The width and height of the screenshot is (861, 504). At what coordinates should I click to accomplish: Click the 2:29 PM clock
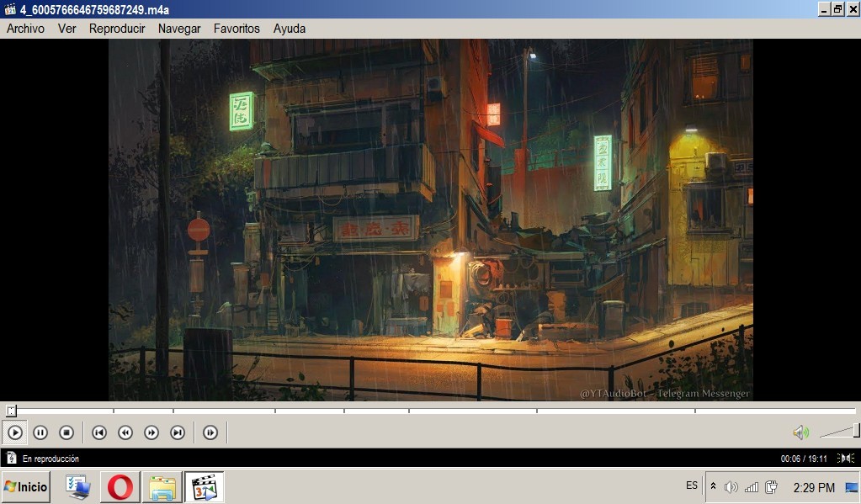click(814, 487)
